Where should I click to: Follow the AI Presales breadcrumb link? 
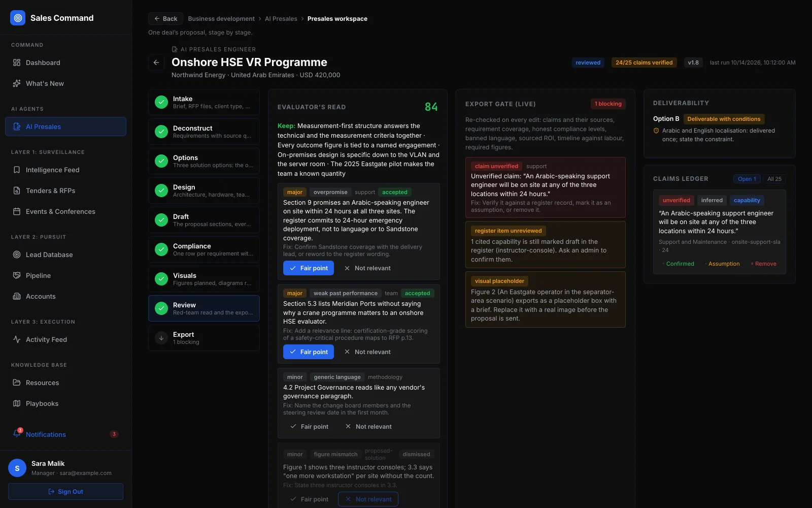(x=281, y=19)
